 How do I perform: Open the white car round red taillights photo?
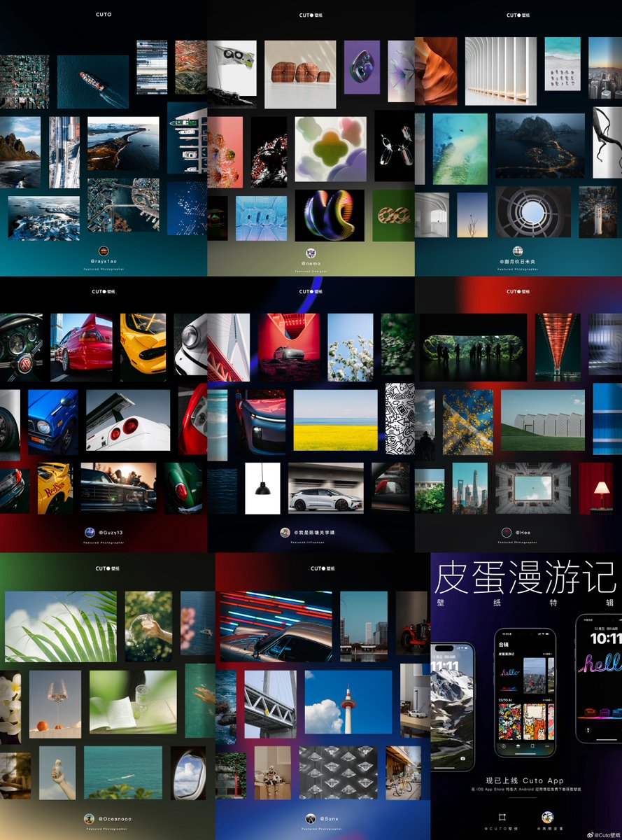point(128,420)
